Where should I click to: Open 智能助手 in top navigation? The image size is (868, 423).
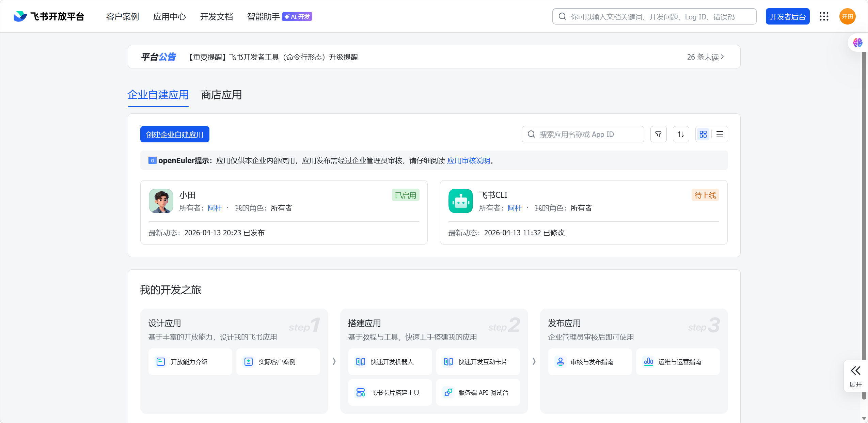(263, 16)
